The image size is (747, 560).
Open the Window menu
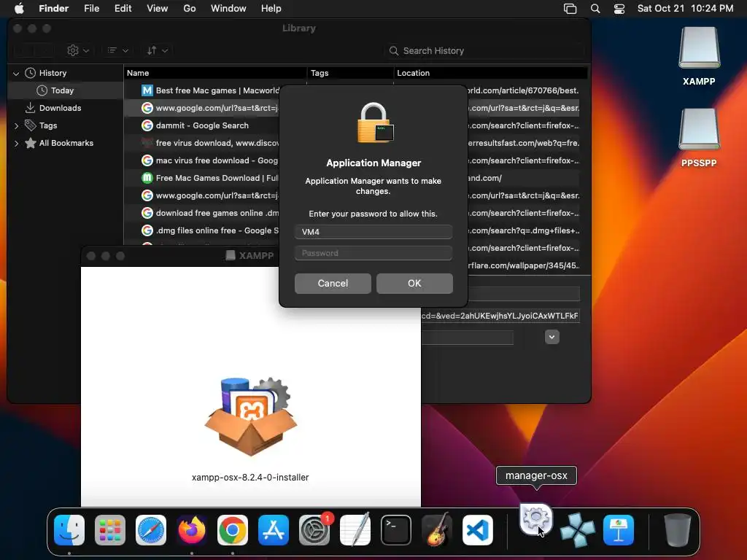228,9
